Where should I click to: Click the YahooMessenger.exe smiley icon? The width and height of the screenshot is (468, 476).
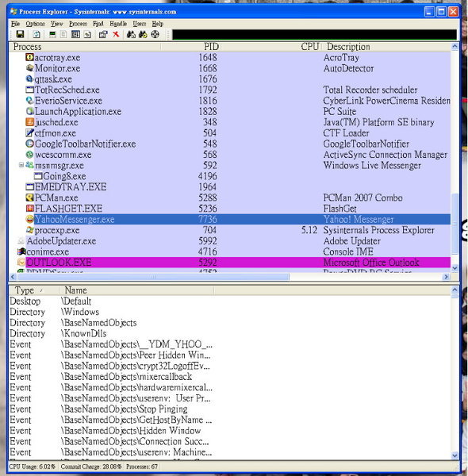(x=29, y=219)
